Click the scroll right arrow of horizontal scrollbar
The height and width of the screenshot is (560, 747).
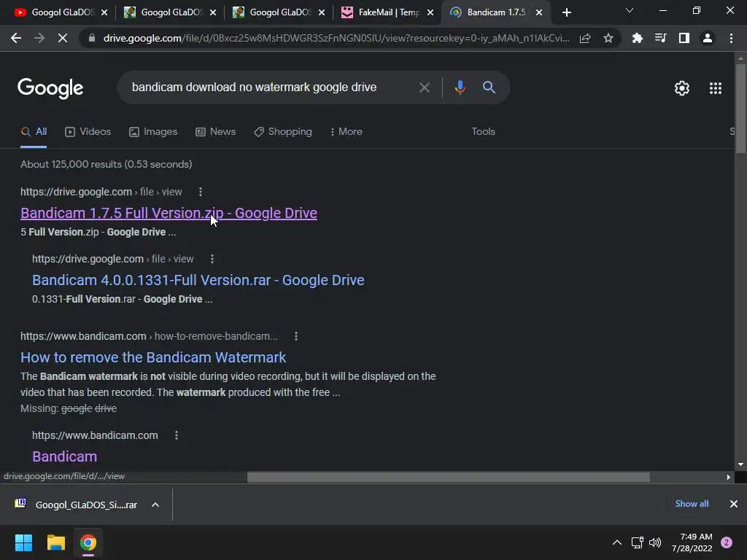coord(729,477)
